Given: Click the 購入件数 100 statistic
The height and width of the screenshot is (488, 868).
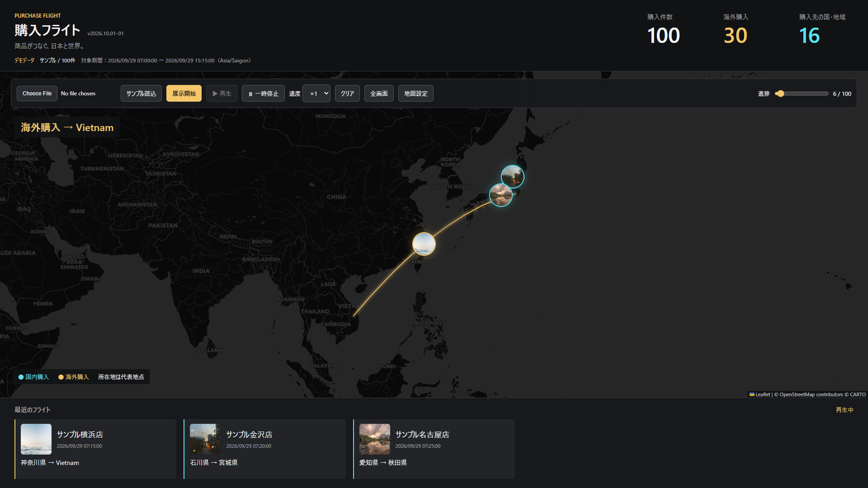Looking at the screenshot, I should tap(663, 30).
